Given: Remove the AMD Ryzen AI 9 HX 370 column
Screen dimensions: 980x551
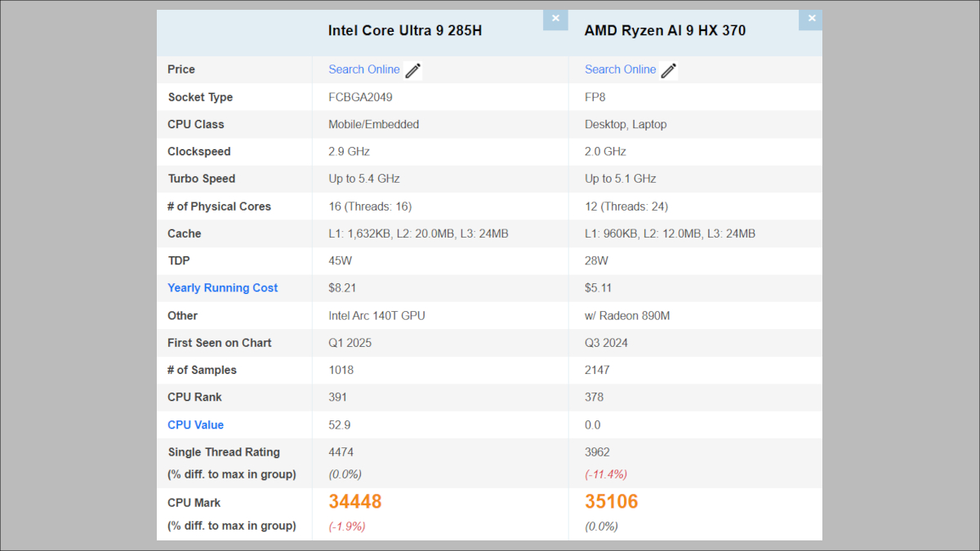Looking at the screenshot, I should coord(811,17).
